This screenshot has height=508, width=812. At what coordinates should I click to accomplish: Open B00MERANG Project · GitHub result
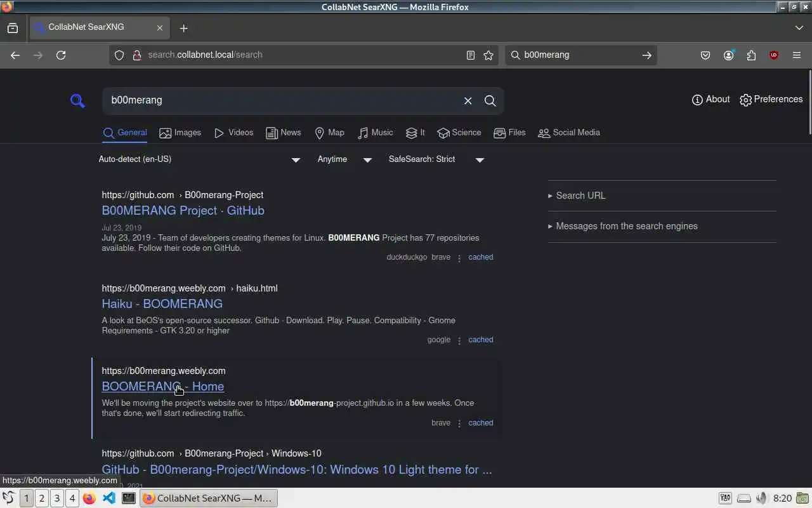tap(183, 210)
